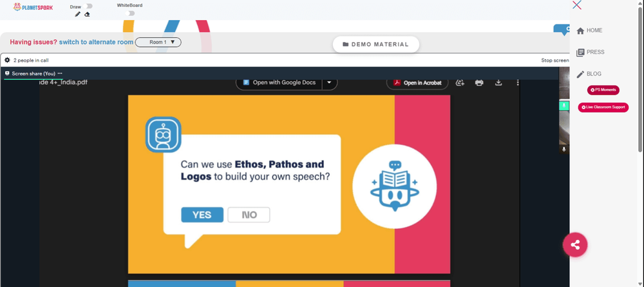Click the PlanetSpark logo
644x287 pixels.
33,7
